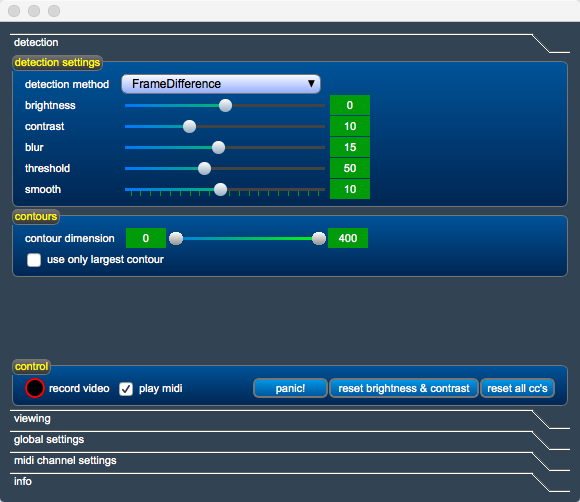Click the red record video button
Screen dimensions: 580x502
(x=35, y=388)
